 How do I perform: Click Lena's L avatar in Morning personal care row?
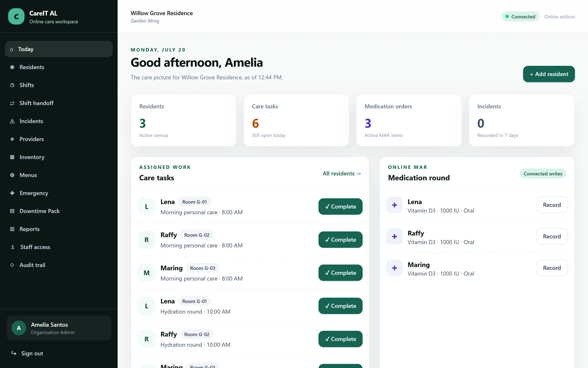coord(147,207)
